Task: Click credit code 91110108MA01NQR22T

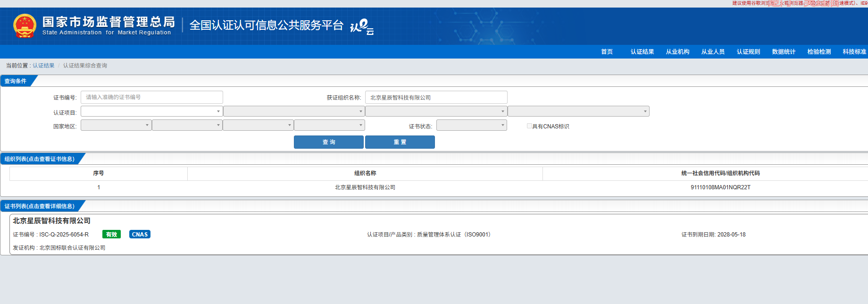Action: 720,187
